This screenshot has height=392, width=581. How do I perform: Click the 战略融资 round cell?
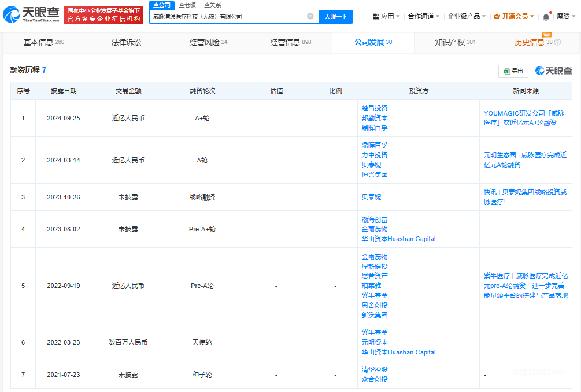[x=202, y=197]
